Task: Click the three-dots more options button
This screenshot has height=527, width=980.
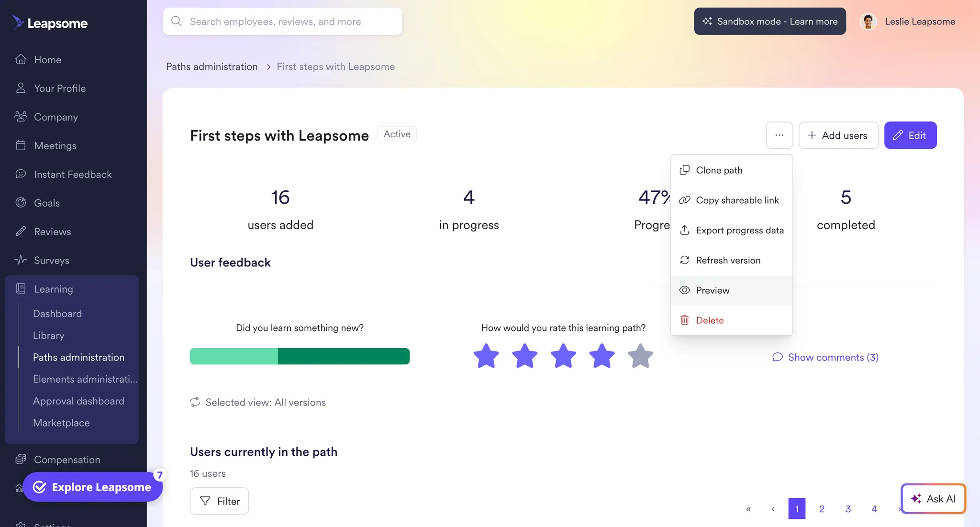Action: pyautogui.click(x=779, y=135)
